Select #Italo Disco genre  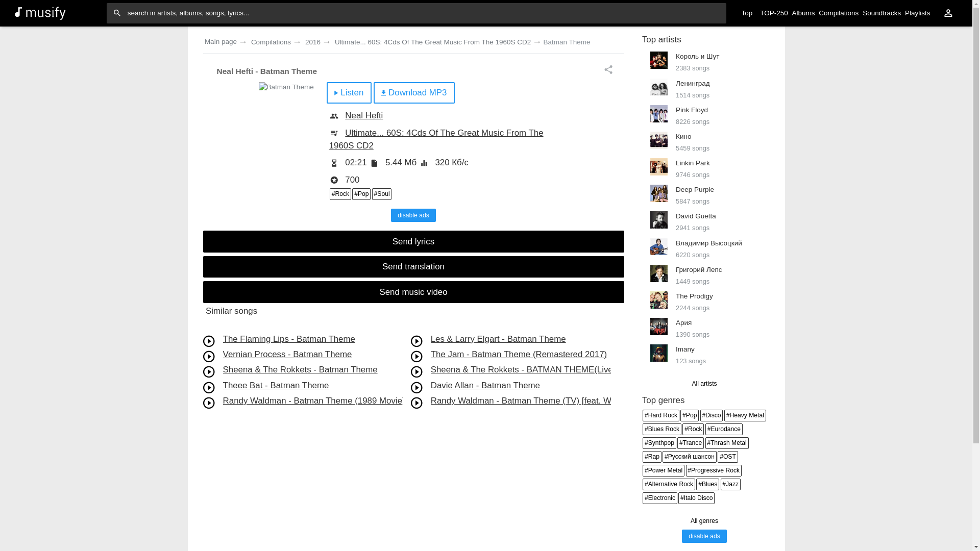[x=696, y=498]
